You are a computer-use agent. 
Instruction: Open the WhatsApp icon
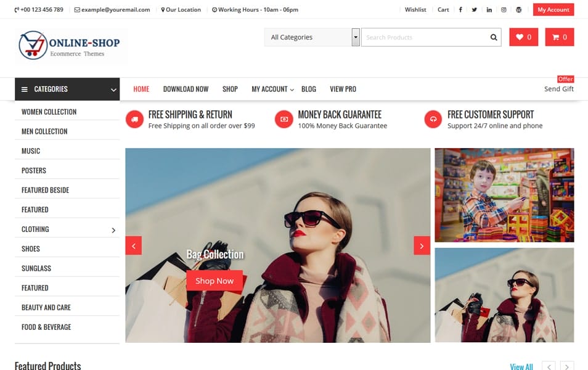(x=518, y=9)
